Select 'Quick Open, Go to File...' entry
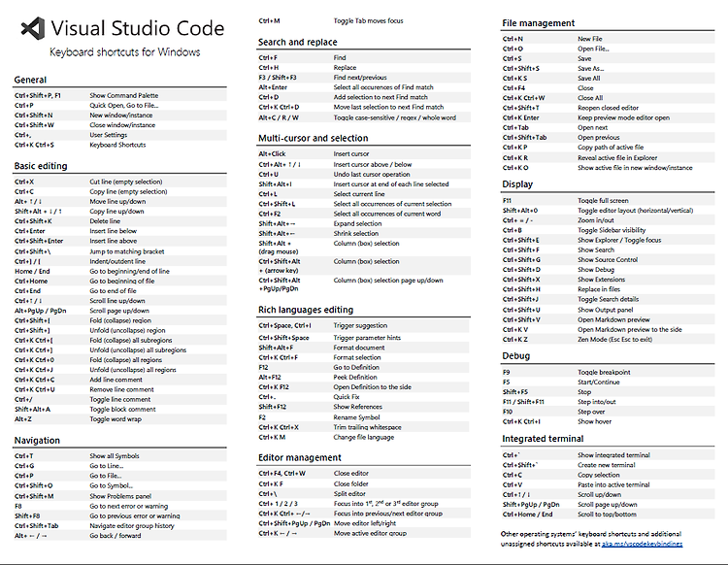The width and height of the screenshot is (728, 565). click(x=124, y=106)
